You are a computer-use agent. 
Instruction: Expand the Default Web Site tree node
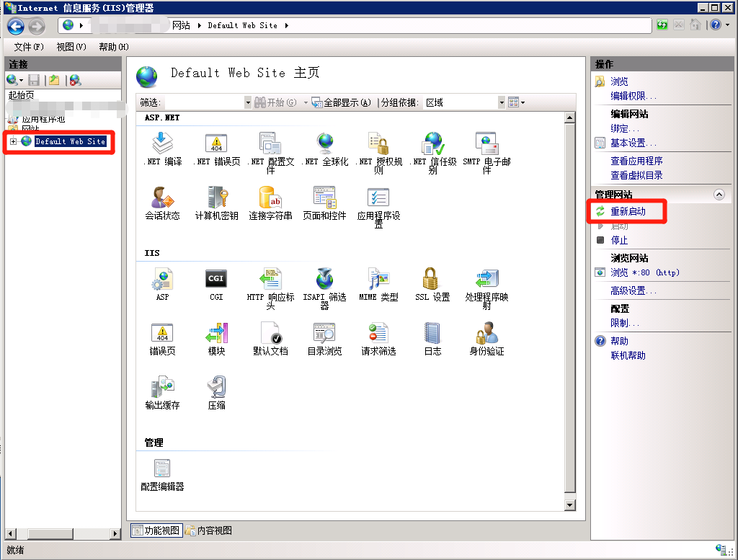pos(14,142)
